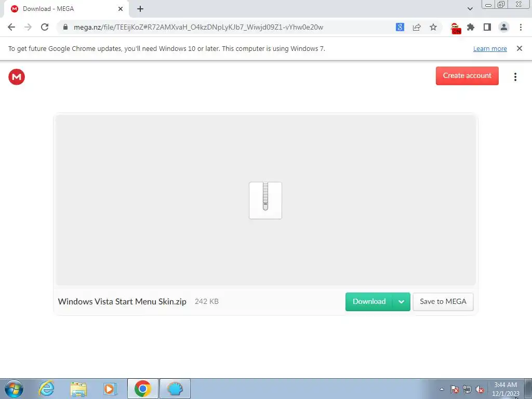Click Learn more link in update bar
Viewport: 532px width, 399px height.
click(x=490, y=48)
